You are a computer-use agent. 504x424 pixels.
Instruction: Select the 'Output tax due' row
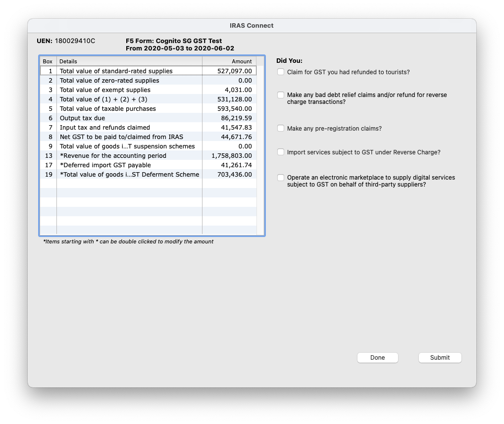148,118
